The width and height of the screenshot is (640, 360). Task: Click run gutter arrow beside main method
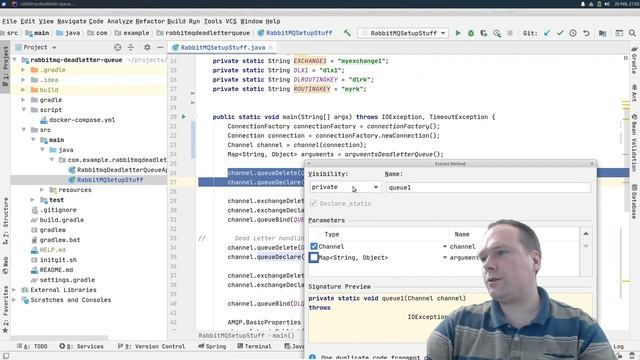[x=184, y=117]
